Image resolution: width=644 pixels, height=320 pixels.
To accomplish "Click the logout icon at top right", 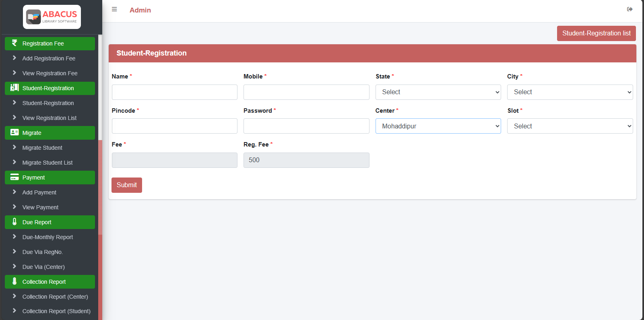I will (x=630, y=9).
